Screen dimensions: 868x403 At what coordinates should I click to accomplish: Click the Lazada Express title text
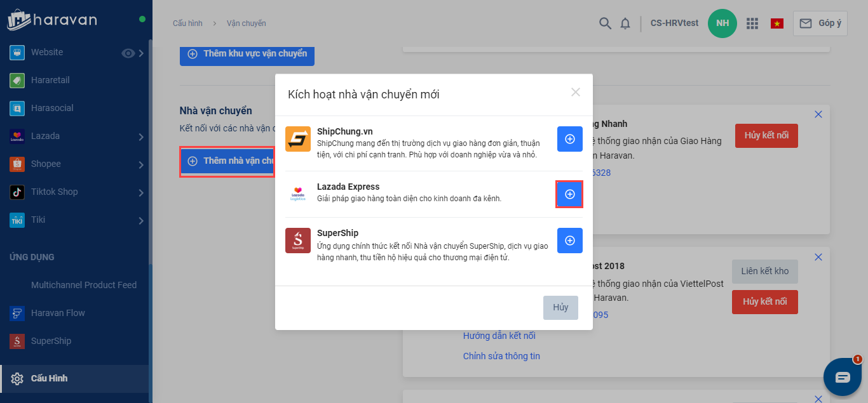pyautogui.click(x=348, y=187)
